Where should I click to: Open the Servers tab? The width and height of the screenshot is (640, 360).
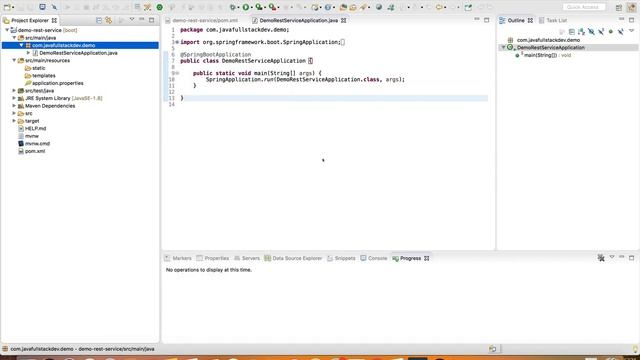247,258
